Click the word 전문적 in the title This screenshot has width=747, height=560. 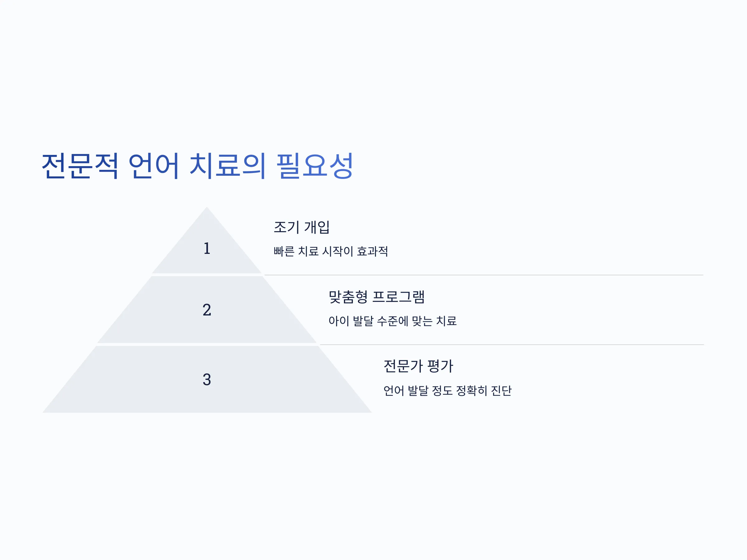80,166
